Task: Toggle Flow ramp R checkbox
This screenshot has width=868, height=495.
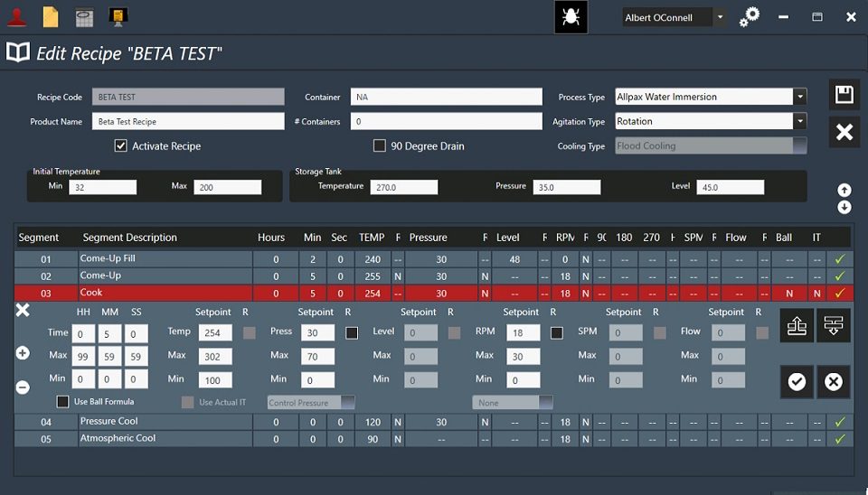Action: (762, 332)
